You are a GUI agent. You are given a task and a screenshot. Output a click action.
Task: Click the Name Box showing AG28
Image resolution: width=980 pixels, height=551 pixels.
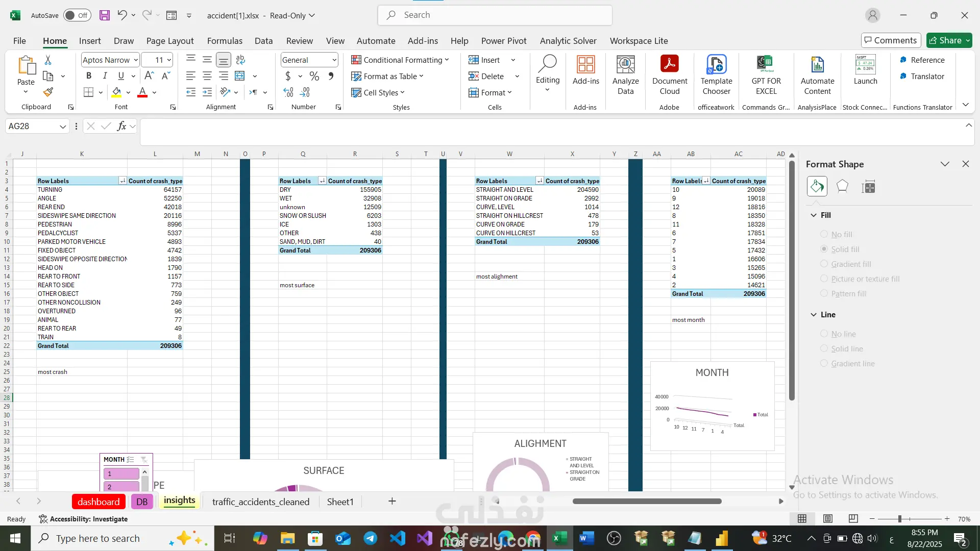point(32,126)
